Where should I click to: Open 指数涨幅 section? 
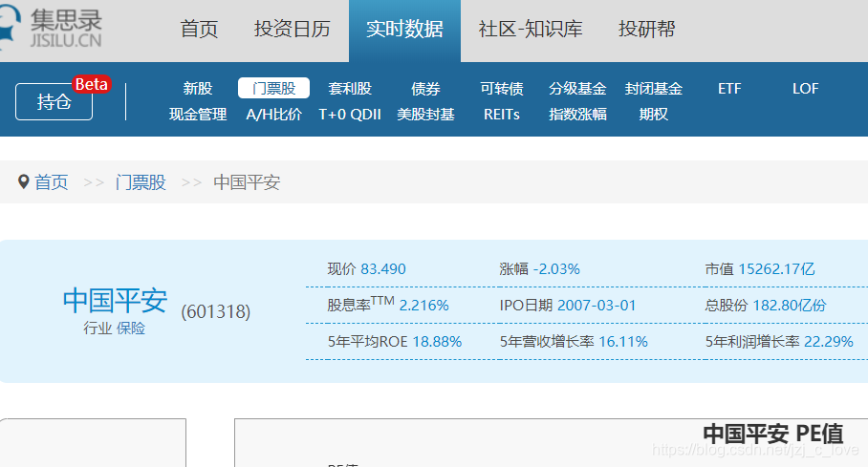pos(577,114)
